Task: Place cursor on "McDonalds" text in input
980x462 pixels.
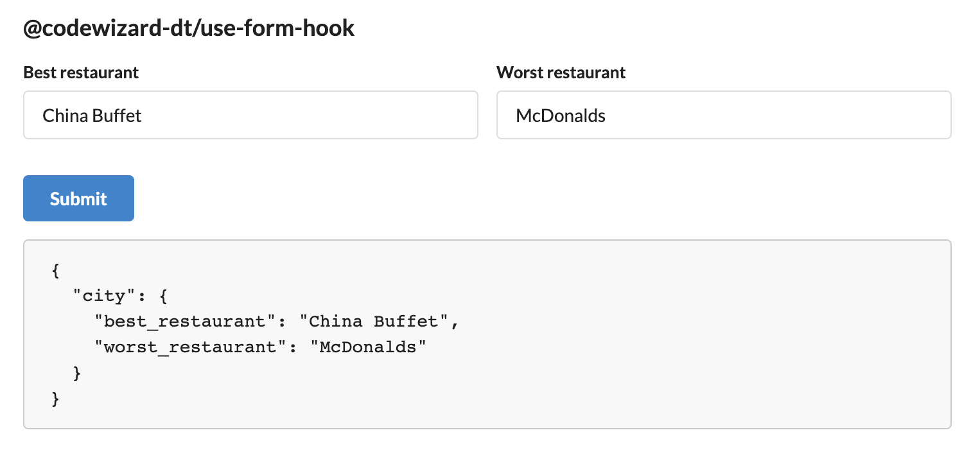Action: tap(561, 116)
